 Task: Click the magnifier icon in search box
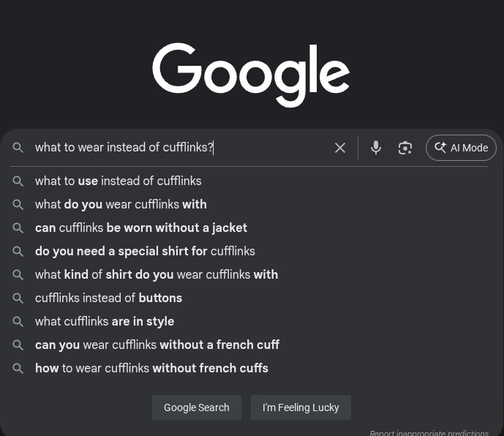tap(18, 148)
